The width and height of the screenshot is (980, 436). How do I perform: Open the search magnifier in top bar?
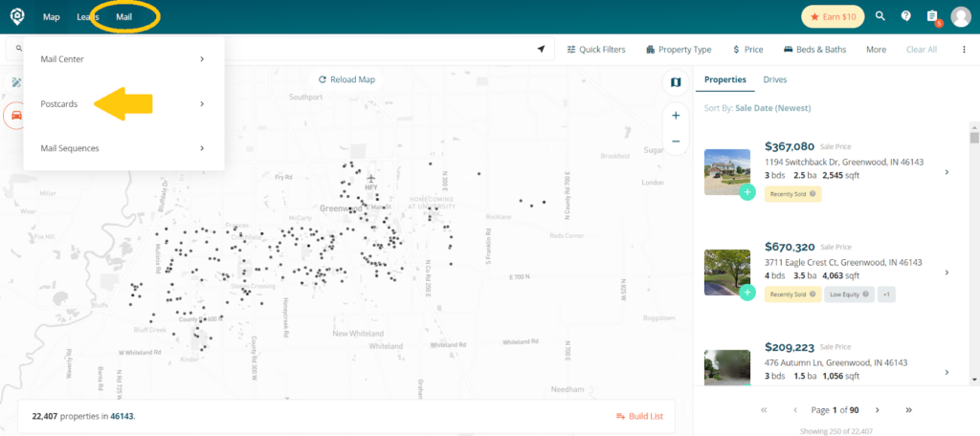pos(880,16)
